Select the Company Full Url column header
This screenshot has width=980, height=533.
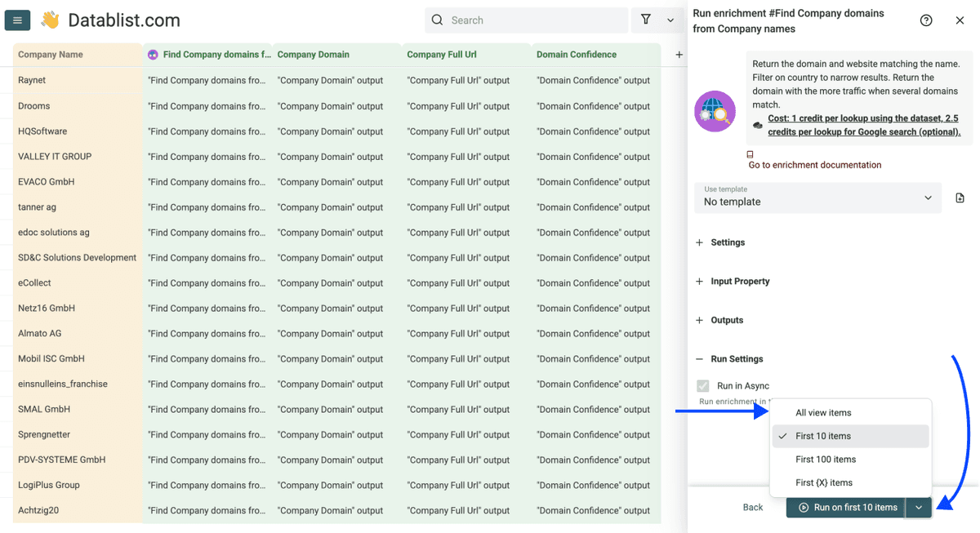[466, 55]
